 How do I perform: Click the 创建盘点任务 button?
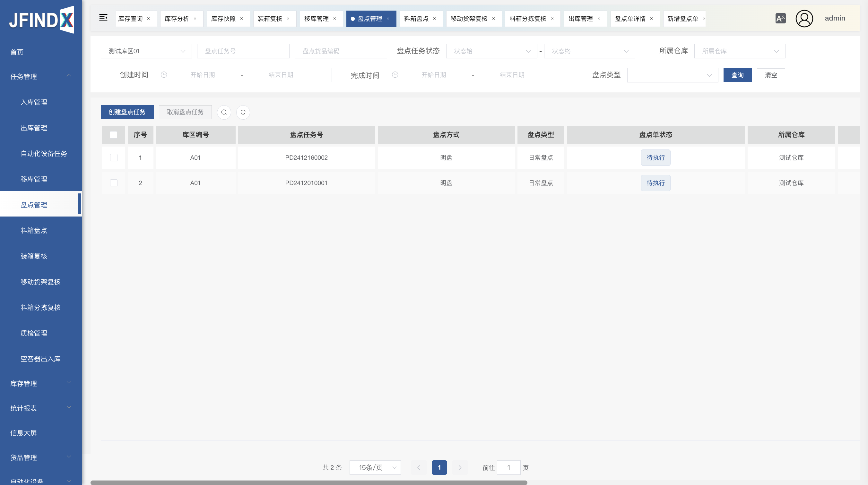click(127, 112)
